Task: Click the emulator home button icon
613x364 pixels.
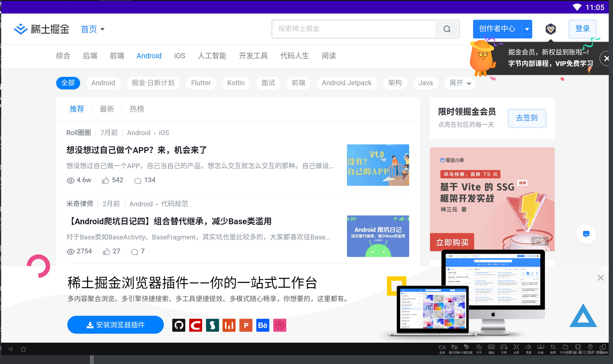Action: (23, 349)
